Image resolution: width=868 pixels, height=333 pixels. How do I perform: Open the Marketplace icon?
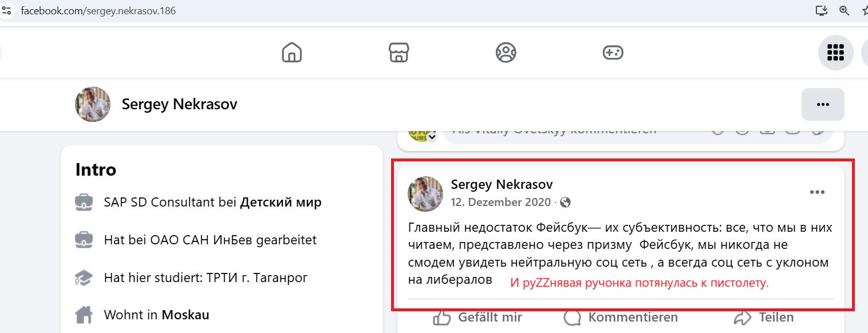(x=399, y=53)
